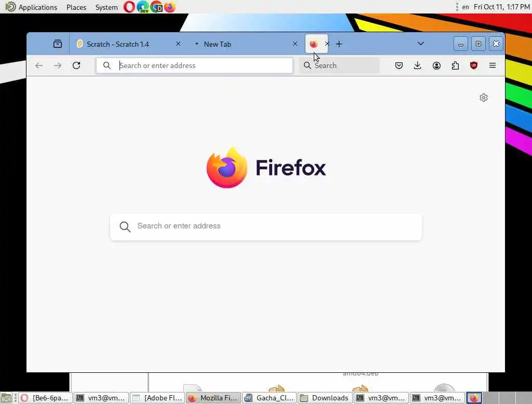Open the Extensions panel
The height and width of the screenshot is (404, 532).
pyautogui.click(x=455, y=65)
